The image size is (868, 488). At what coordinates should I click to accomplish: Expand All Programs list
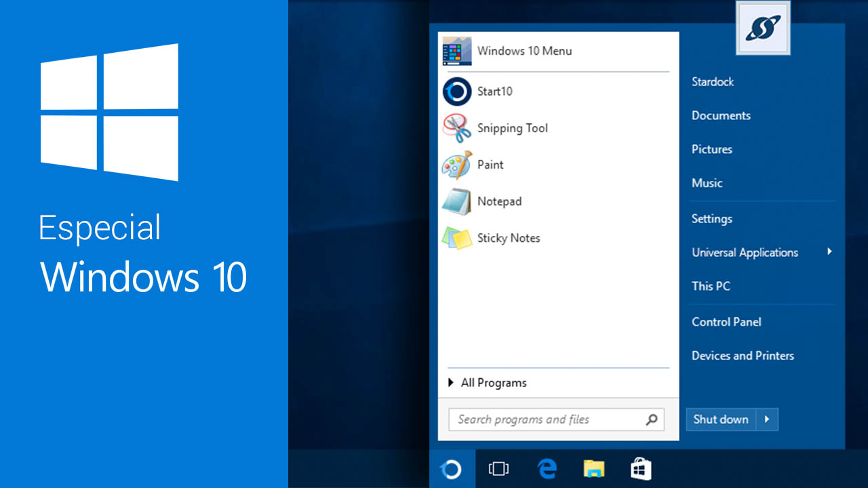tap(488, 383)
